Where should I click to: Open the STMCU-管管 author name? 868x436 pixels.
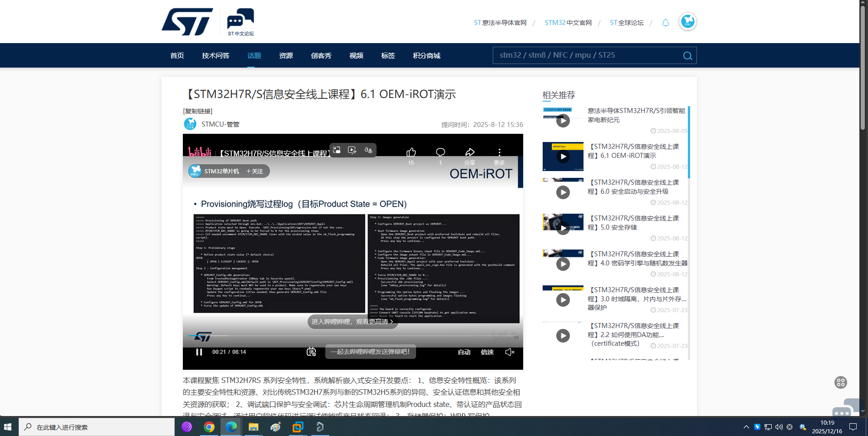tap(221, 124)
